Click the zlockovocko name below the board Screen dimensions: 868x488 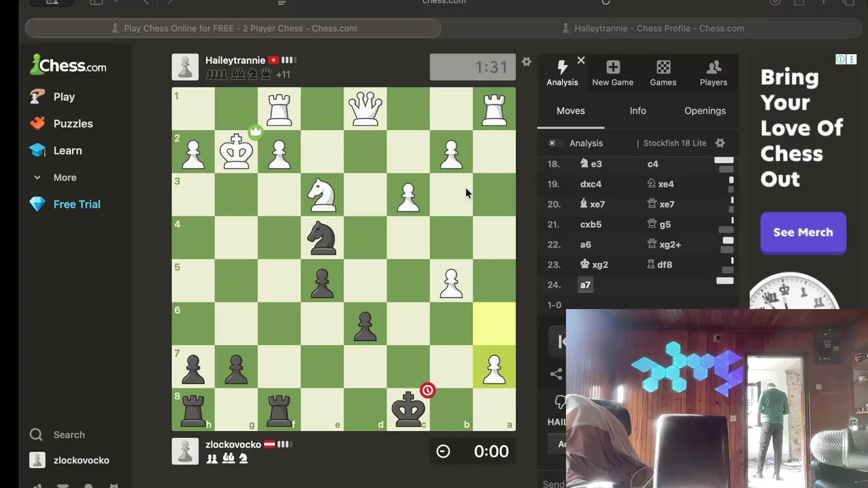point(233,445)
